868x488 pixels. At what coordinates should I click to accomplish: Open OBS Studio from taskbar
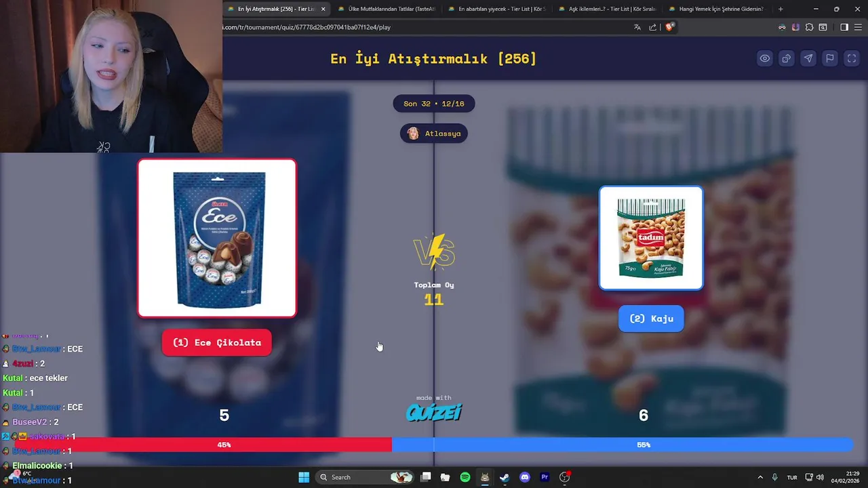click(x=564, y=477)
